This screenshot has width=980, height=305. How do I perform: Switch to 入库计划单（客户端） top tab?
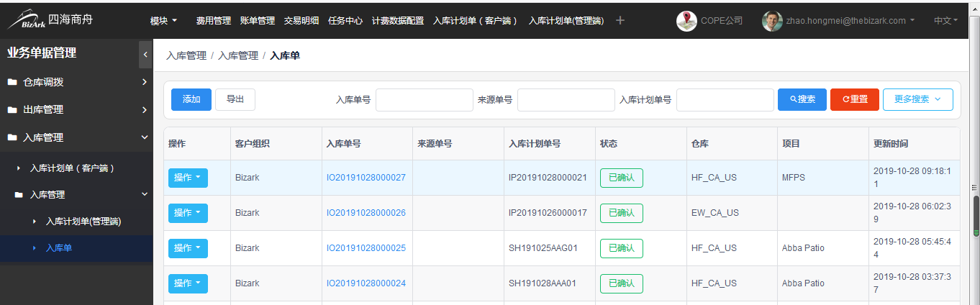(x=476, y=21)
